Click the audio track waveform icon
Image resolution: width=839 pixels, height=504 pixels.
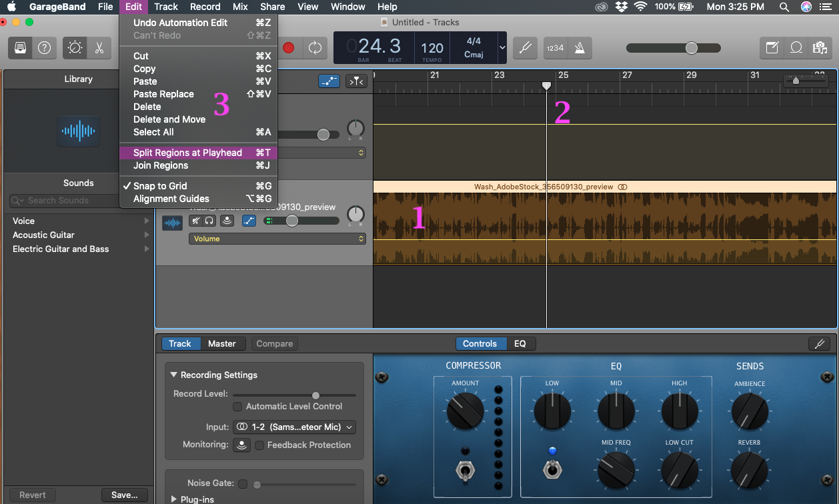172,223
